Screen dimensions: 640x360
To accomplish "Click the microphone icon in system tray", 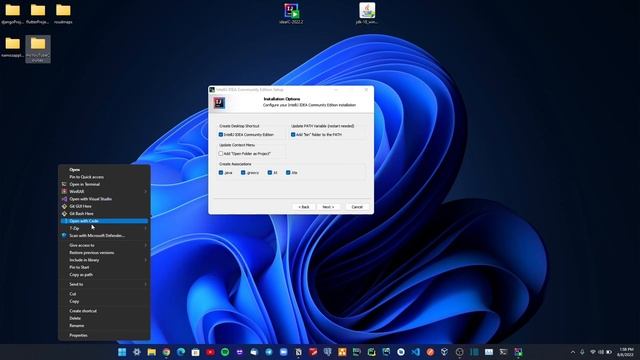I will (582, 352).
